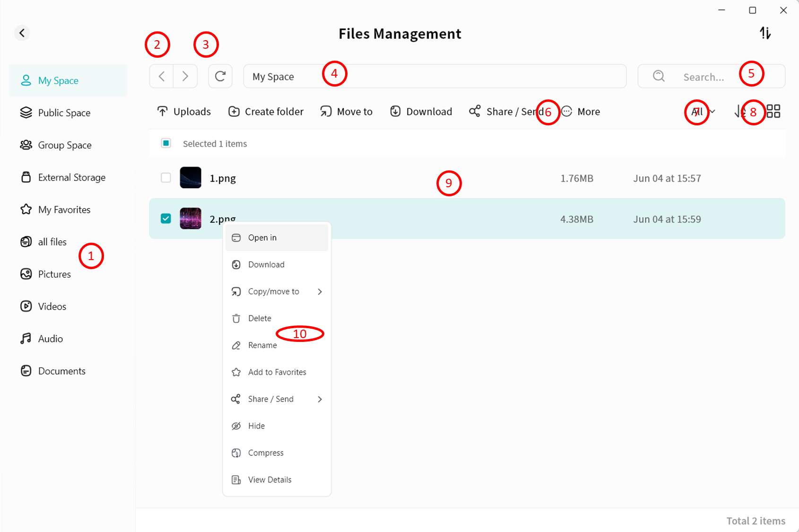Open External Storage from the sidebar

click(x=71, y=177)
